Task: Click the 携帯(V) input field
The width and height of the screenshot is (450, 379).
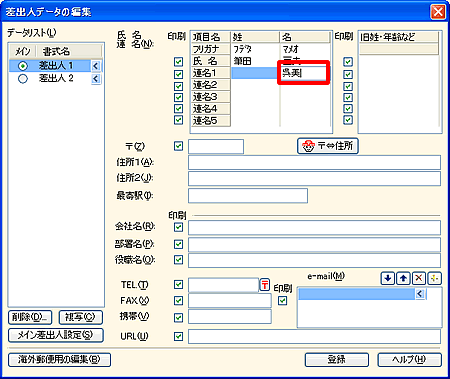Action: click(x=230, y=316)
